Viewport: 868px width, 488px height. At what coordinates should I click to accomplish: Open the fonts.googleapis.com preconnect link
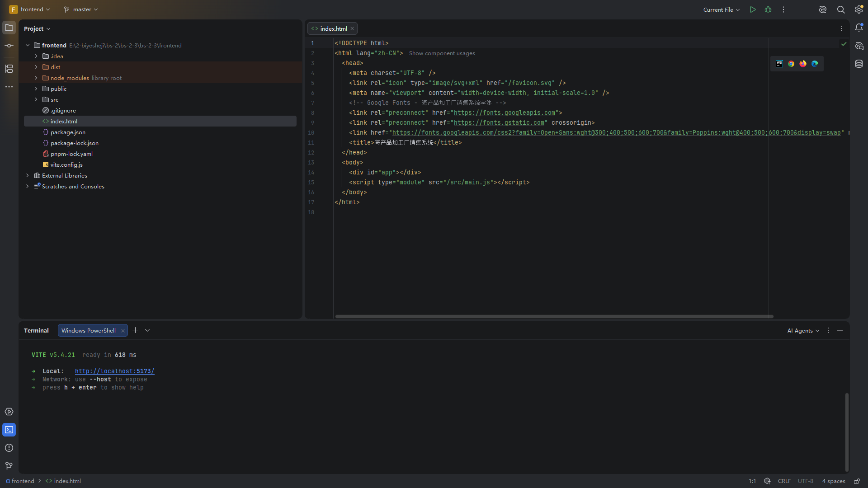click(x=505, y=113)
